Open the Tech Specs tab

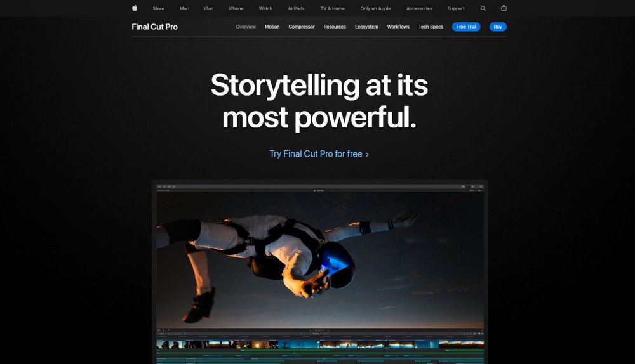(x=431, y=27)
